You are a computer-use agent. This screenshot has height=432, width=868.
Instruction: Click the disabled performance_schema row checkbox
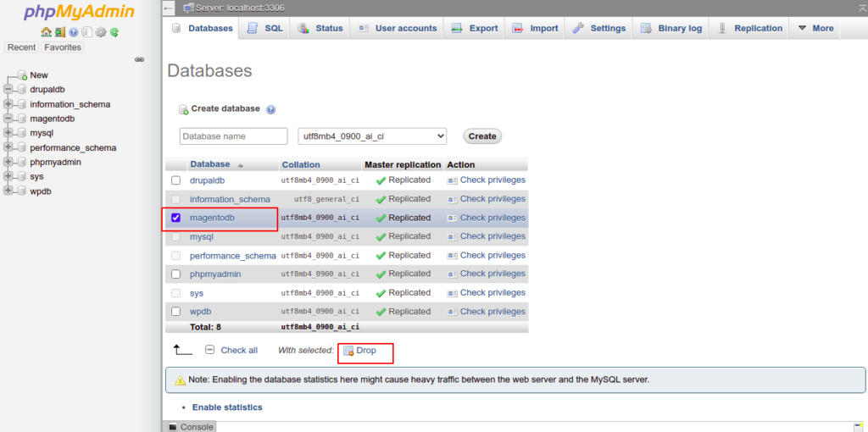click(176, 256)
